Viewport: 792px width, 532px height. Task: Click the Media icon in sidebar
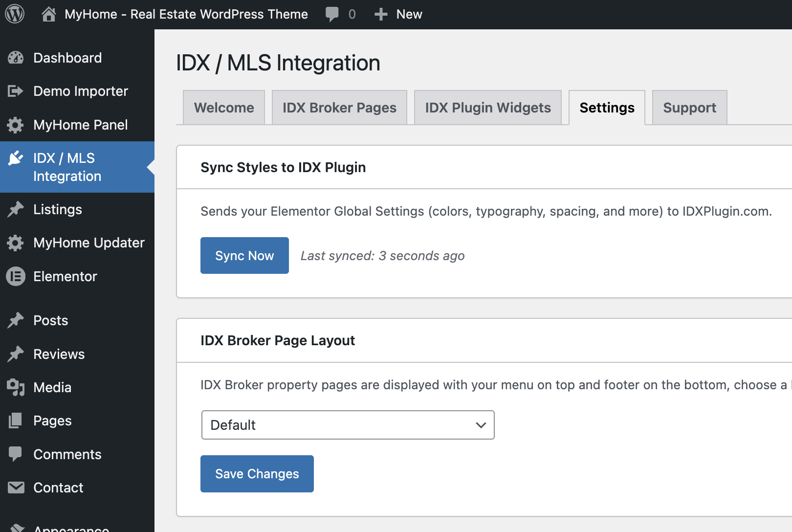16,387
